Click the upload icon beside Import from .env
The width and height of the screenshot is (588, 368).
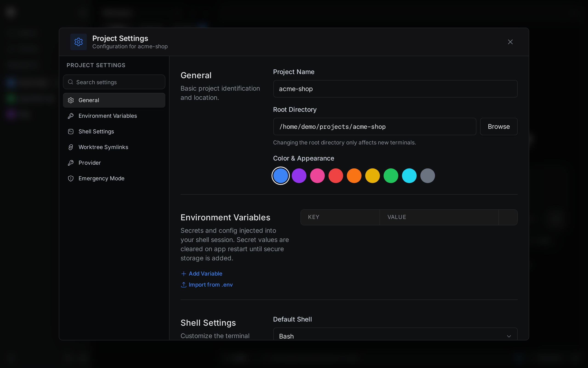coord(184,285)
